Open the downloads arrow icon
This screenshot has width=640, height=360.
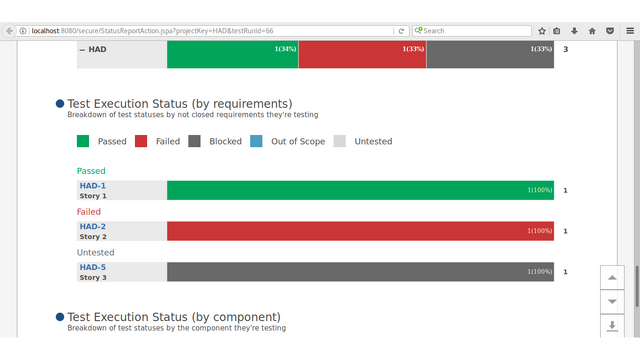[x=574, y=31]
